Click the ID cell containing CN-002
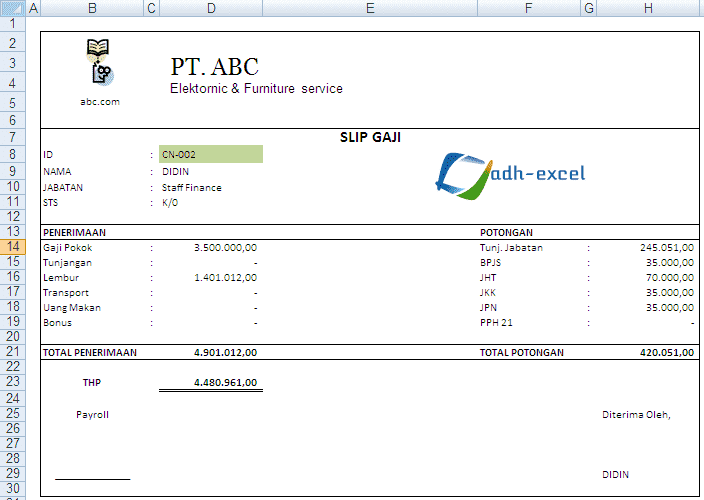This screenshot has height=500, width=704. click(x=211, y=154)
